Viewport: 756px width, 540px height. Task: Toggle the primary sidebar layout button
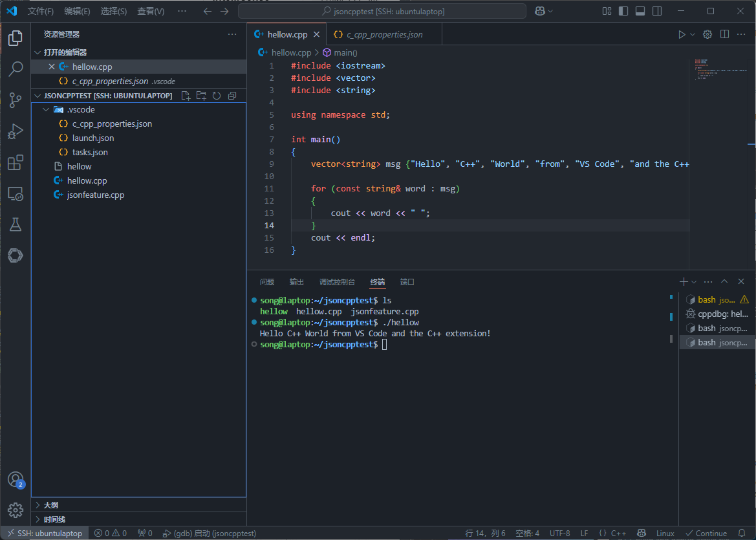pyautogui.click(x=623, y=11)
